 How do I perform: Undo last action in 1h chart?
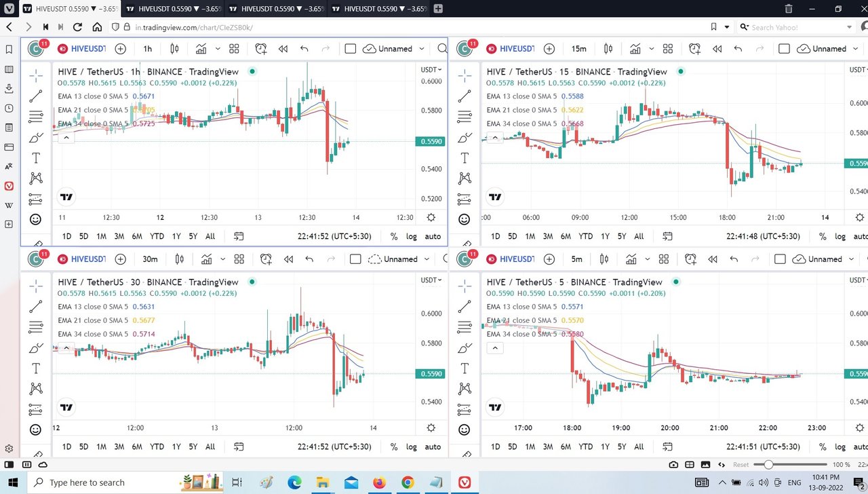(x=304, y=49)
